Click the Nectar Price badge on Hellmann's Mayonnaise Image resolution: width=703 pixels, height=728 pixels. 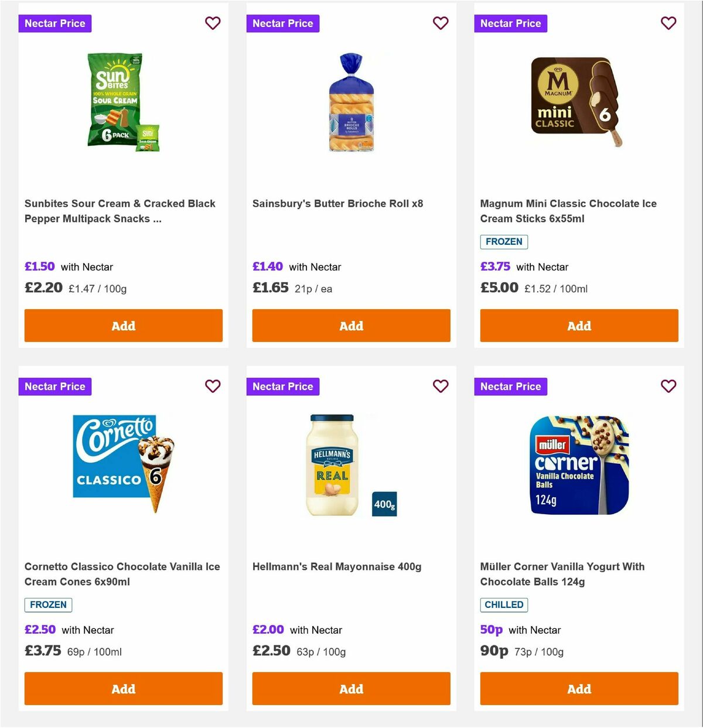(283, 387)
